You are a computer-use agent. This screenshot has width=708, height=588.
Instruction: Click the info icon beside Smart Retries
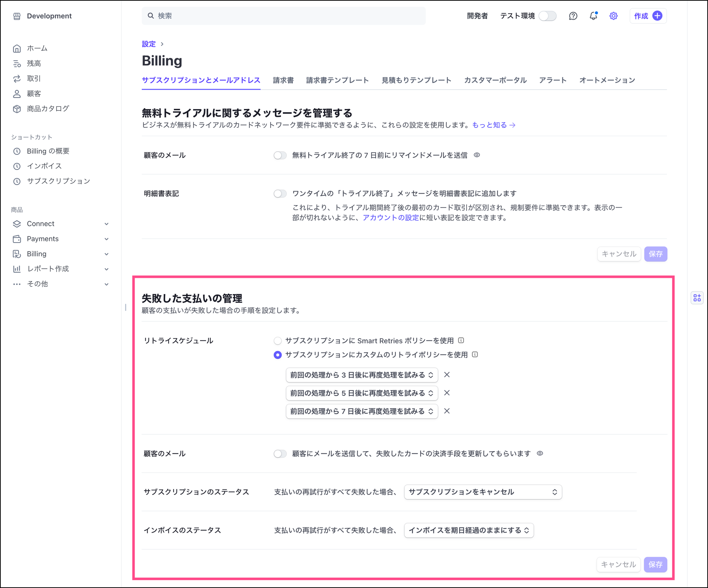(461, 340)
